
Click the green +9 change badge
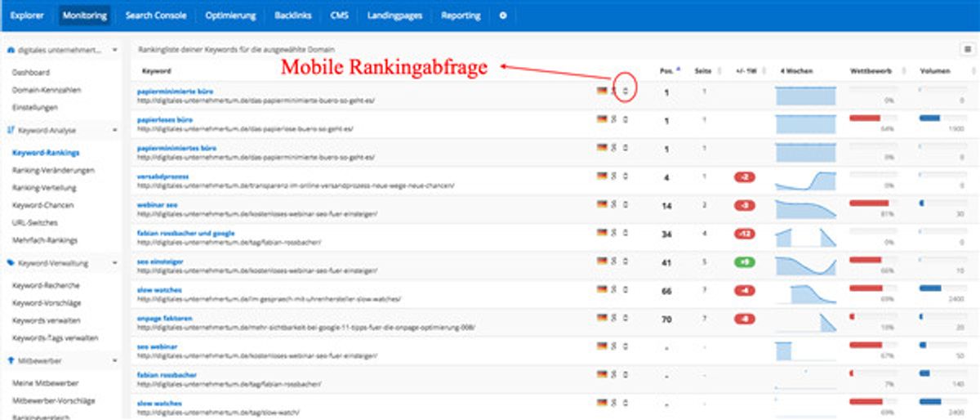pyautogui.click(x=744, y=262)
